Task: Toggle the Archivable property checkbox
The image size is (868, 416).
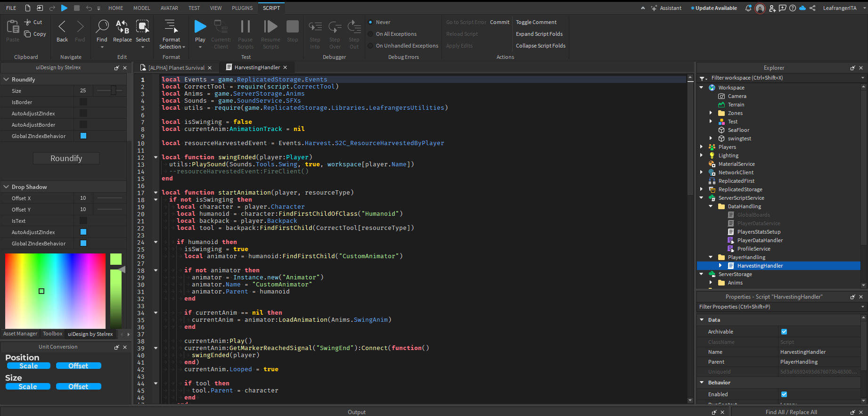Action: click(784, 332)
